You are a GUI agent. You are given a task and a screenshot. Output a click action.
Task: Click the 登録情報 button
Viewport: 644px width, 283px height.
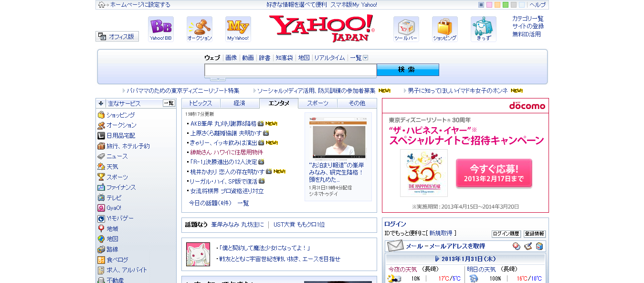[535, 234]
